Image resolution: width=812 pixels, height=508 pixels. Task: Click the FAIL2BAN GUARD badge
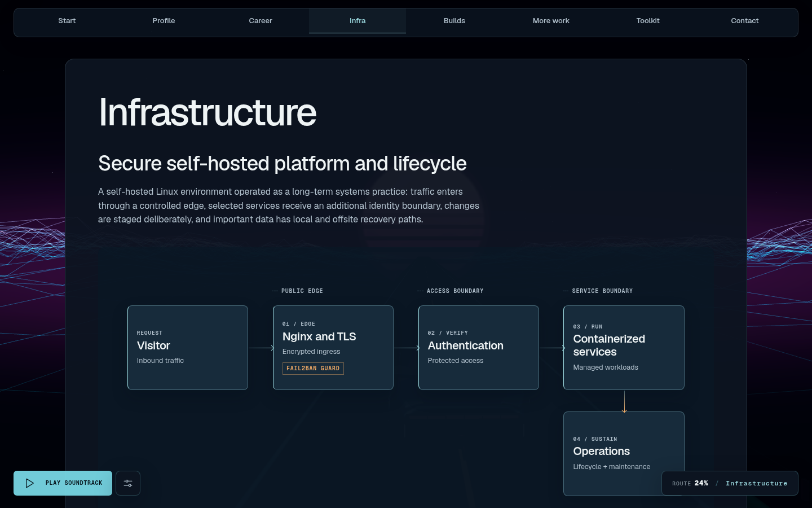[313, 369]
